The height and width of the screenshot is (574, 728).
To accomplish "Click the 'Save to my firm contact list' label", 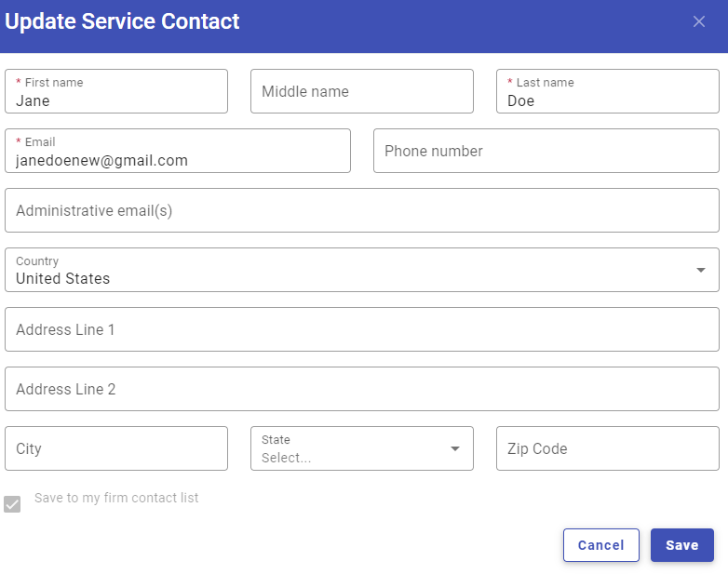I will 116,498.
